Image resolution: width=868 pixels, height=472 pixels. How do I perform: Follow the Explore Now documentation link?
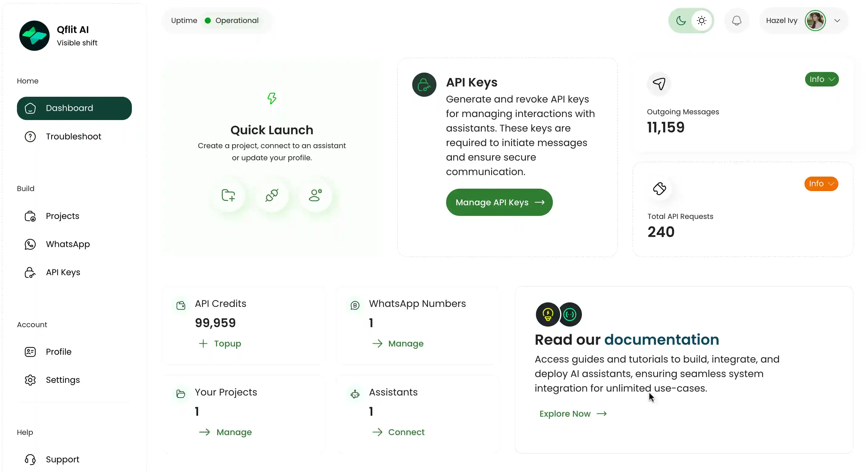[573, 414]
